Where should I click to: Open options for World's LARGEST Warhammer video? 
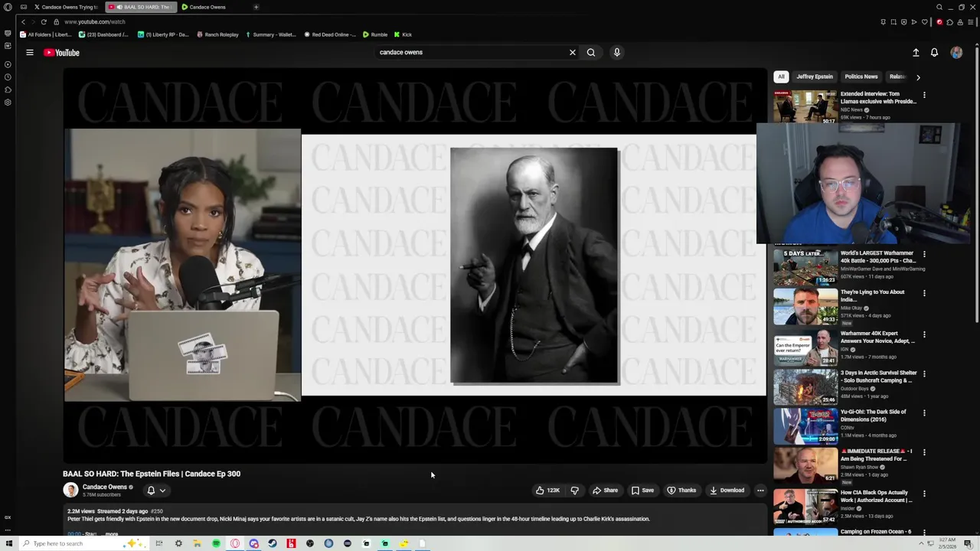[x=924, y=254]
